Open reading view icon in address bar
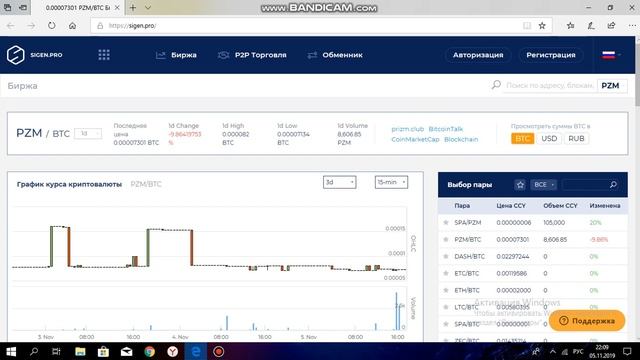This screenshot has height=360, width=640. pyautogui.click(x=527, y=26)
